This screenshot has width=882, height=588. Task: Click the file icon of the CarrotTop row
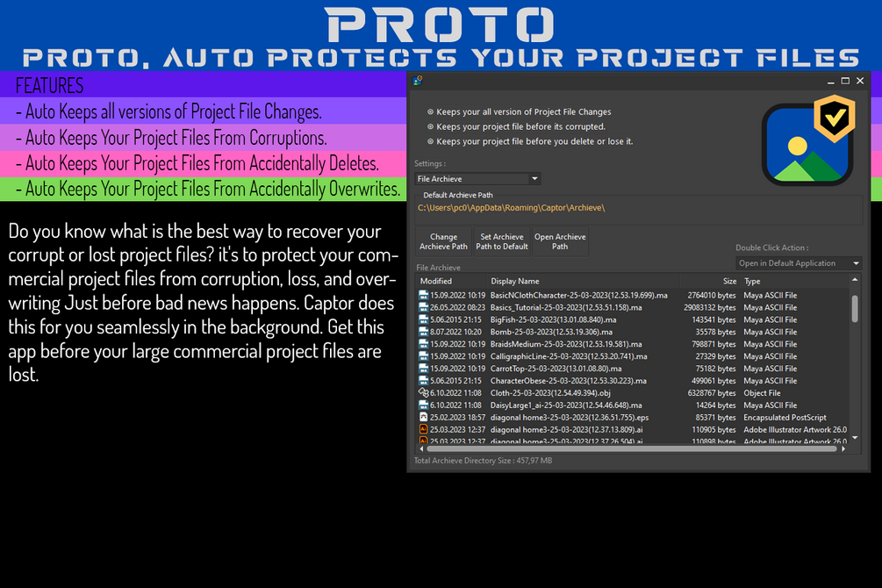424,369
